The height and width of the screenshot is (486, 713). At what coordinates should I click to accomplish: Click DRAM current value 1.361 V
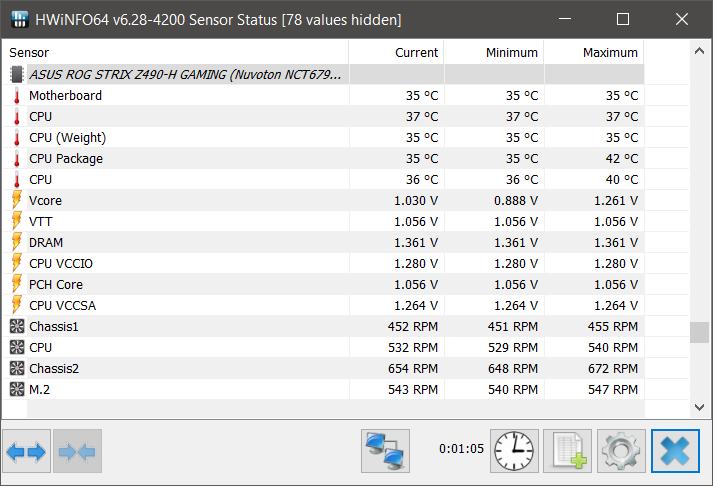[416, 242]
